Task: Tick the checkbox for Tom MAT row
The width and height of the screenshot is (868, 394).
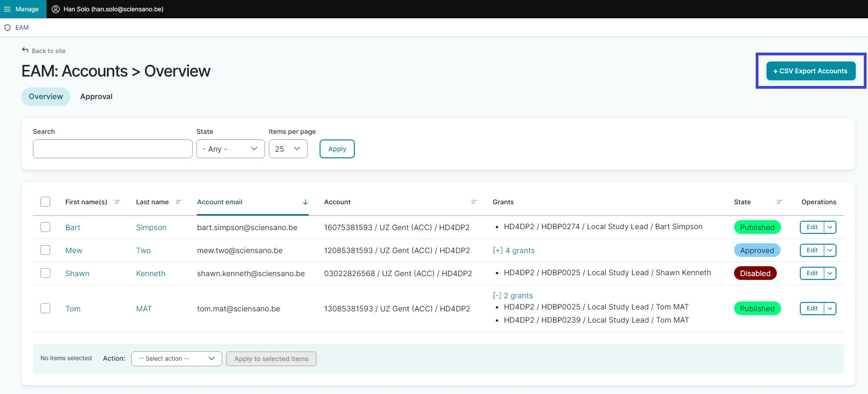Action: [46, 309]
